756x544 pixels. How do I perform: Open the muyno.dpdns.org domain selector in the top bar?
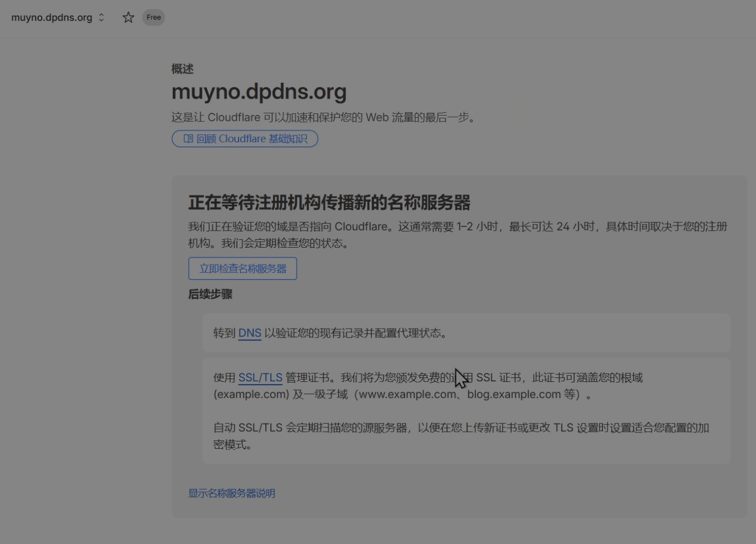point(52,18)
